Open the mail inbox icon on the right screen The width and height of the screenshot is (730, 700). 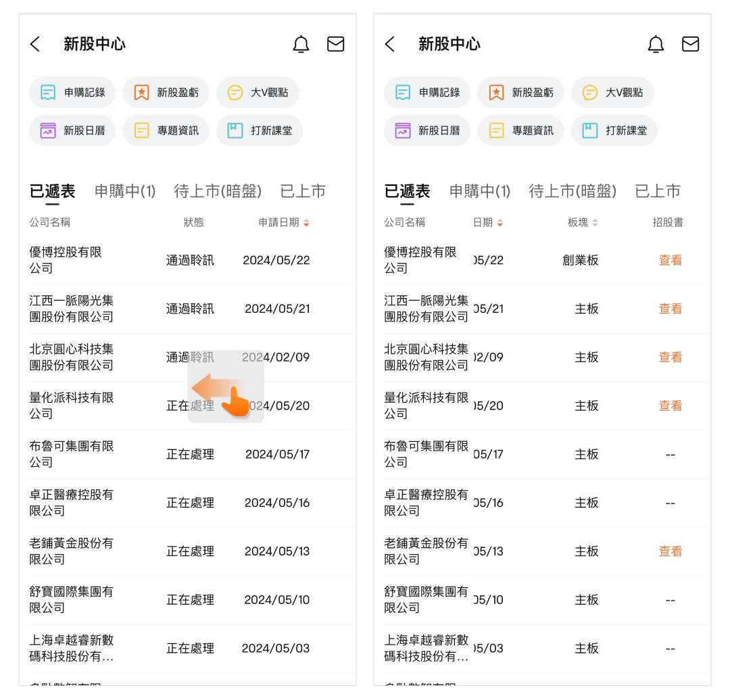click(690, 45)
